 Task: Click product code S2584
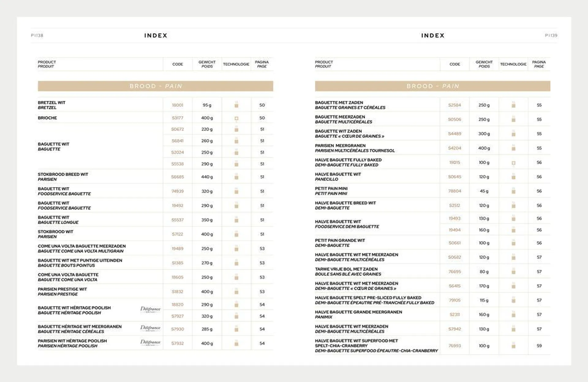coord(455,105)
